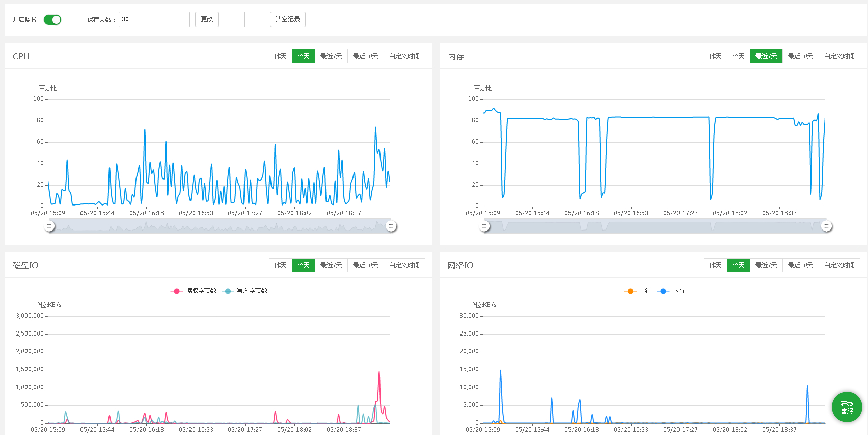Toggle the 开启监控 monitoring switch

(52, 20)
